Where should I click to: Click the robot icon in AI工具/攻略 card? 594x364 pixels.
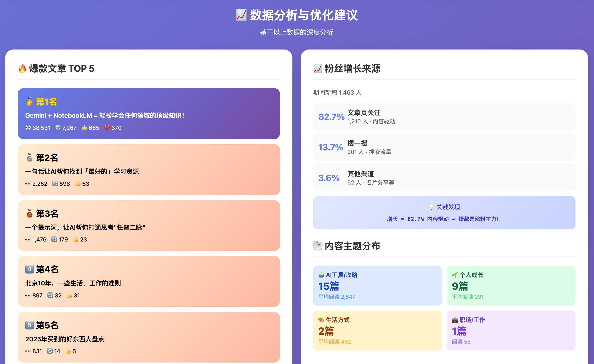pos(321,275)
